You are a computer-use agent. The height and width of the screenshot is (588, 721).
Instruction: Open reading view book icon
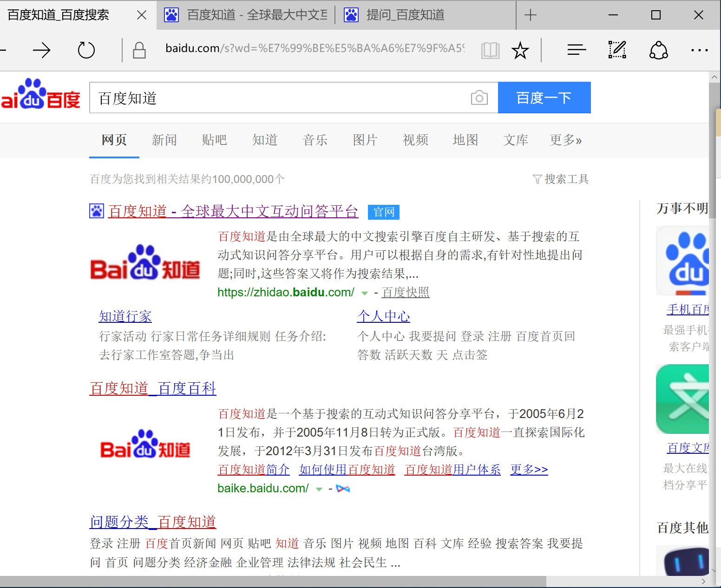(x=490, y=50)
